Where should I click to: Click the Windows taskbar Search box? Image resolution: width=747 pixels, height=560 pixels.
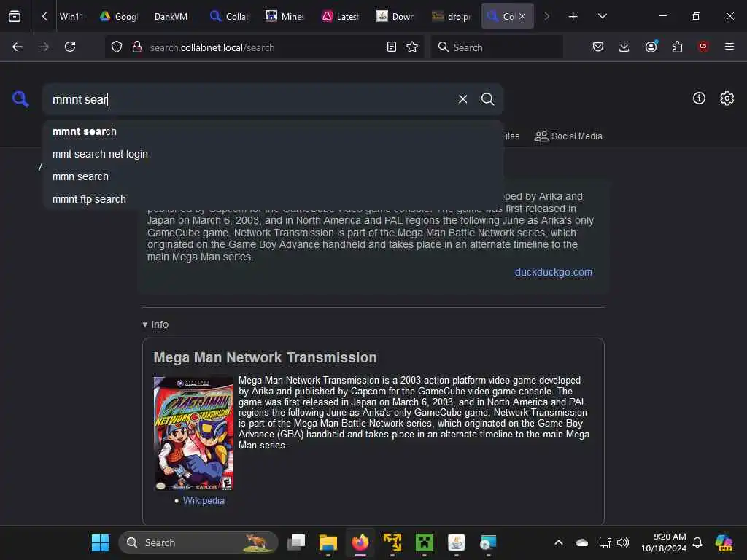(x=198, y=542)
